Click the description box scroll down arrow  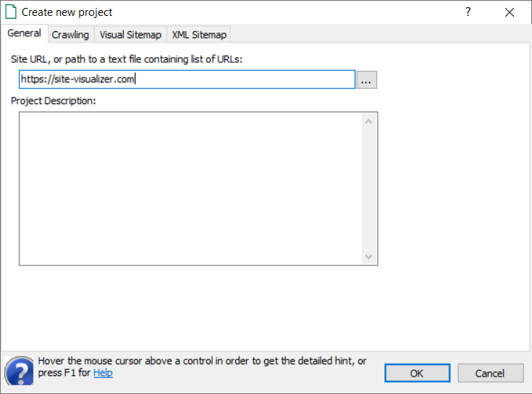coord(368,257)
